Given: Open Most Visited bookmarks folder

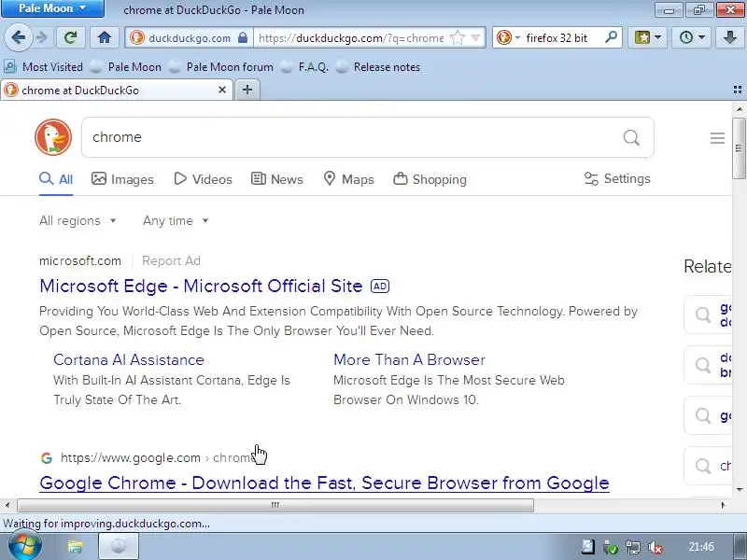Looking at the screenshot, I should click(x=44, y=66).
